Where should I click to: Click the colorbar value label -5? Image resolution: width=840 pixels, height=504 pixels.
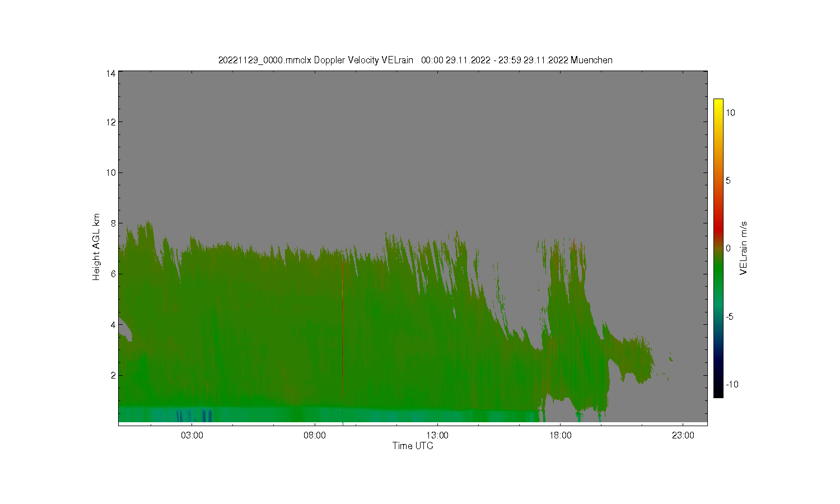pos(730,316)
